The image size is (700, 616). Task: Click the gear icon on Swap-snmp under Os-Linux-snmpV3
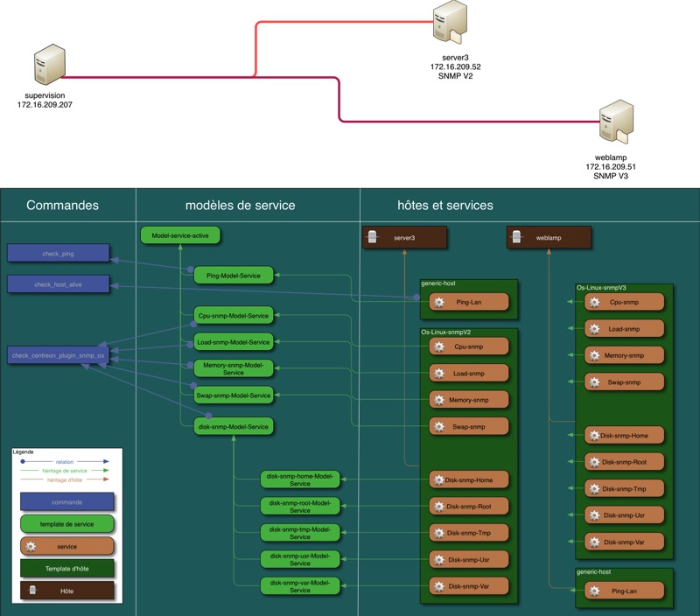pos(593,381)
